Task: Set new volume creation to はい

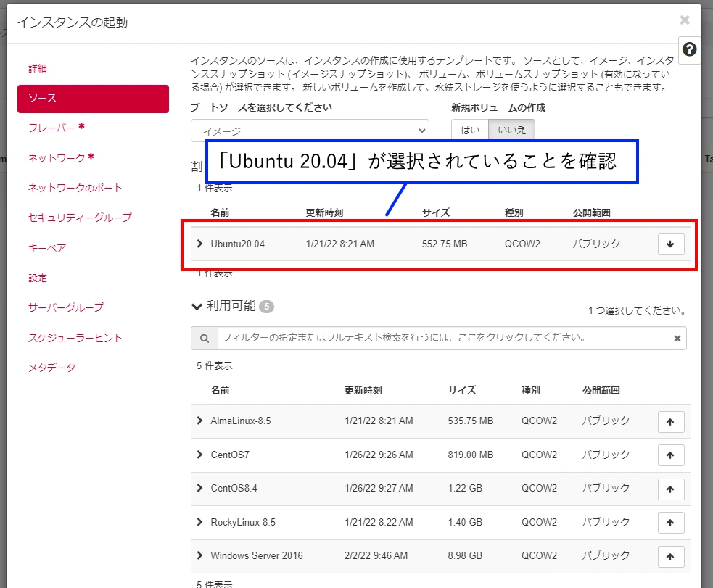Action: click(x=470, y=131)
